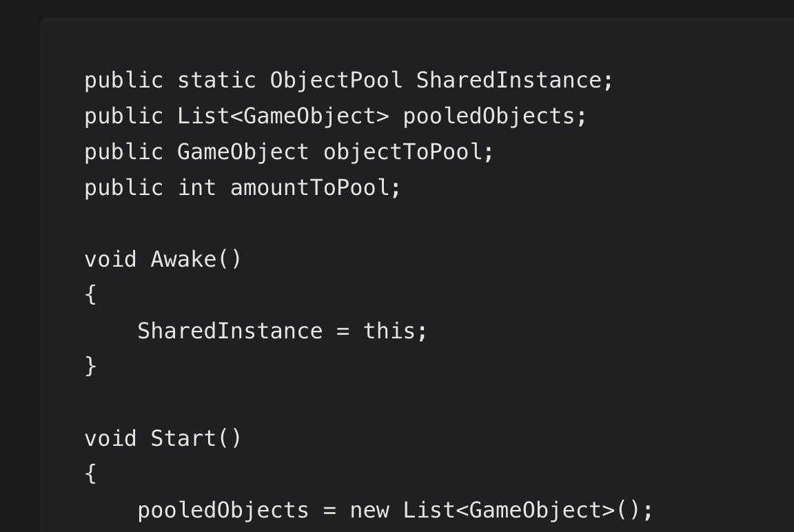Click the word static in first line
The image size is (794, 532).
pyautogui.click(x=216, y=80)
